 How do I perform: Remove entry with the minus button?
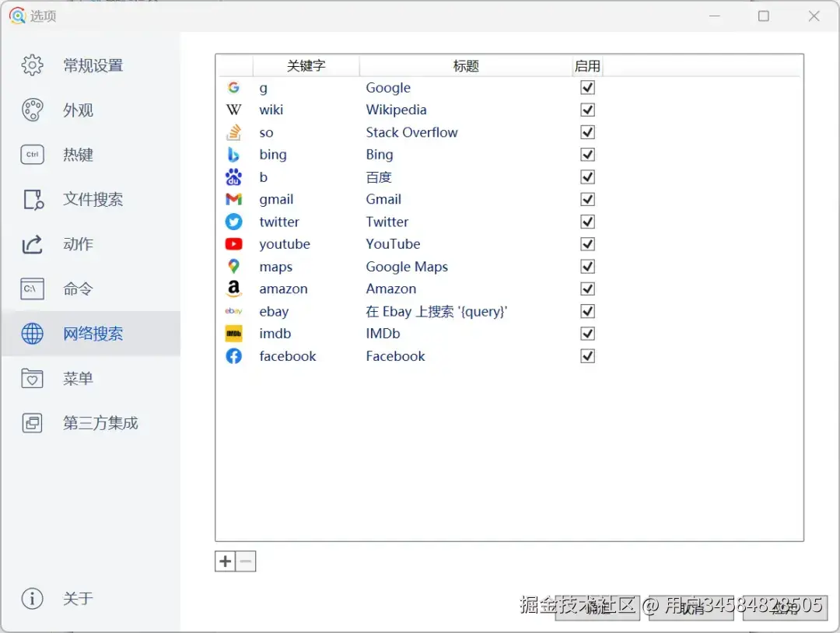coord(246,561)
